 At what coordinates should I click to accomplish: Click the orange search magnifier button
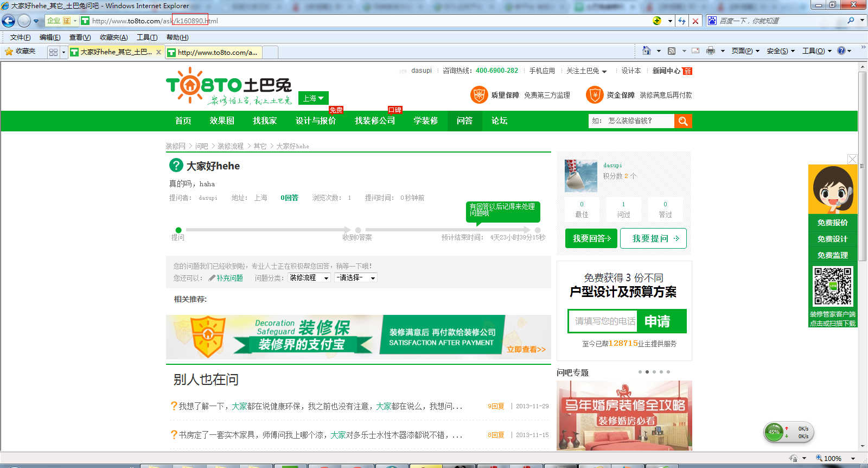683,121
